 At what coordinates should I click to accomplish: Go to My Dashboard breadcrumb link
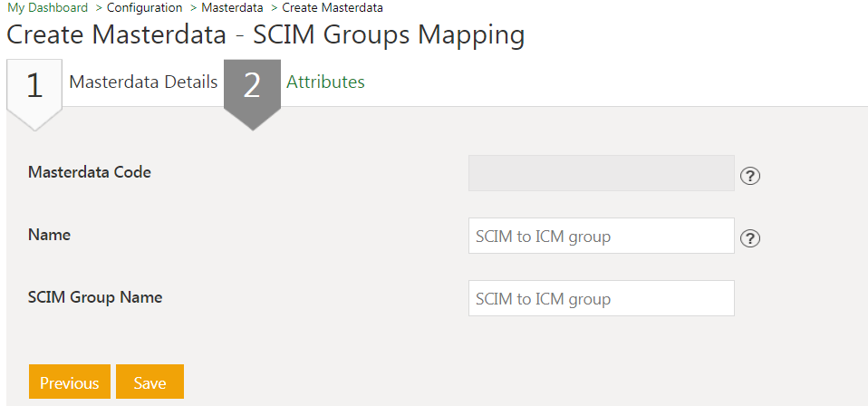coord(48,8)
